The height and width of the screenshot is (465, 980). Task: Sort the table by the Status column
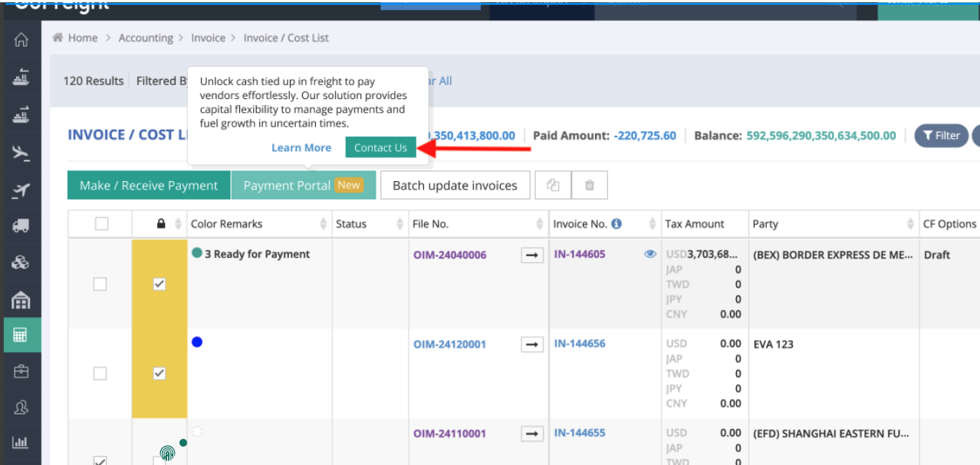[x=400, y=224]
